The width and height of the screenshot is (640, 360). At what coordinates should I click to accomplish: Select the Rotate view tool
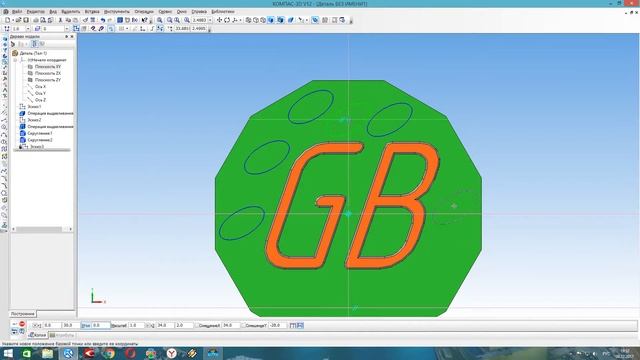coord(227,20)
